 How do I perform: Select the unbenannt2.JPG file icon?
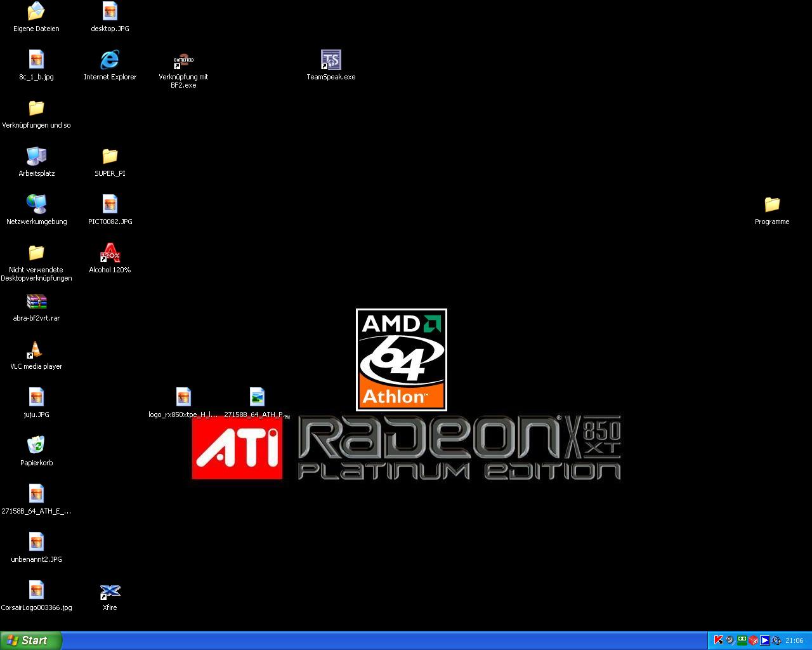click(36, 542)
